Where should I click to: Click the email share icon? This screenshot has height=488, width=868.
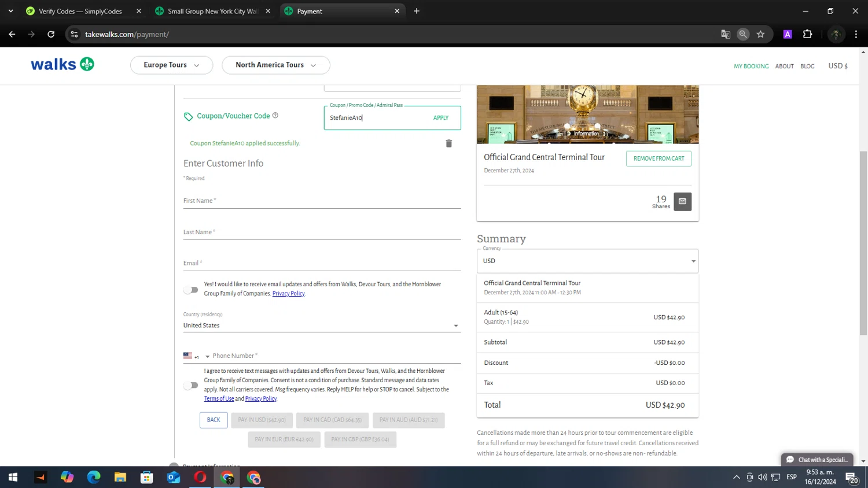pos(682,201)
